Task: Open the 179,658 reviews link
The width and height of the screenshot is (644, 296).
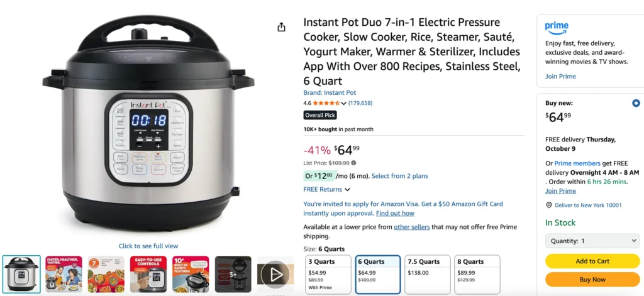Action: tap(360, 103)
